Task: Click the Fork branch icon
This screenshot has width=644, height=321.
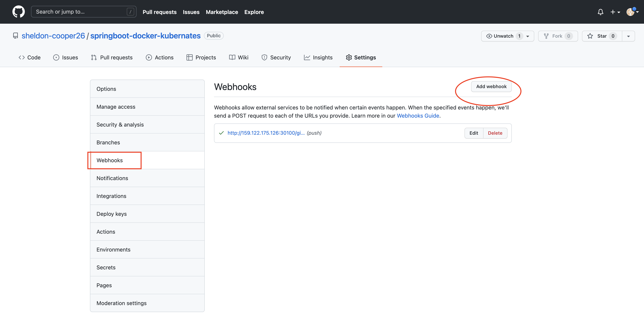Action: coord(546,36)
